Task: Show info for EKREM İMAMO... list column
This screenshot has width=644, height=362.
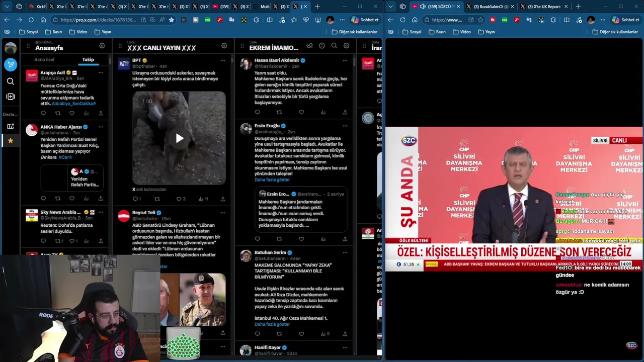Action: point(322,46)
